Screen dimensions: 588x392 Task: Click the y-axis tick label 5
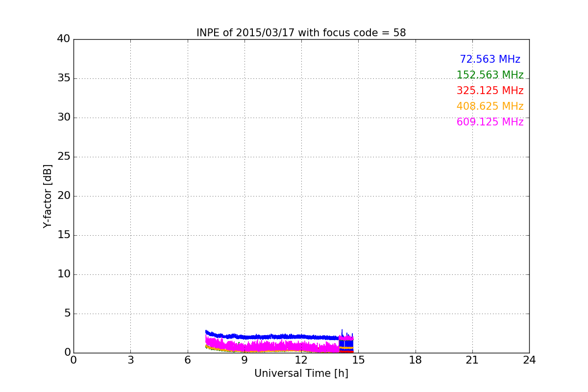[67, 314]
